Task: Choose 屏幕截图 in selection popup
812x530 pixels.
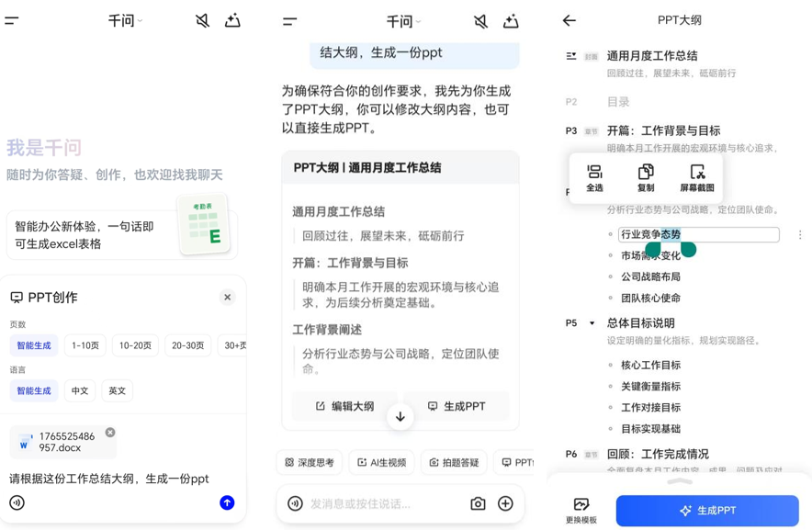Action: click(697, 178)
